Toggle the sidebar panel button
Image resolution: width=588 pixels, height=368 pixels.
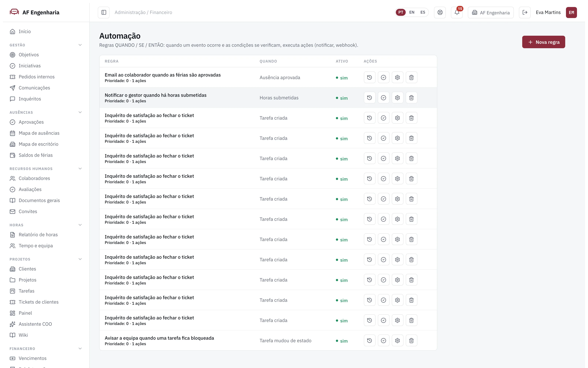[104, 12]
